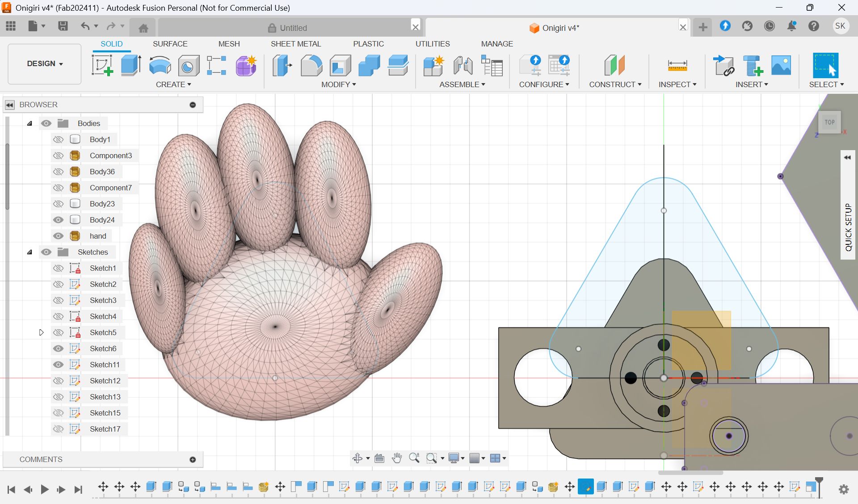Click the Press Pull tool icon
This screenshot has height=504, width=858.
282,65
